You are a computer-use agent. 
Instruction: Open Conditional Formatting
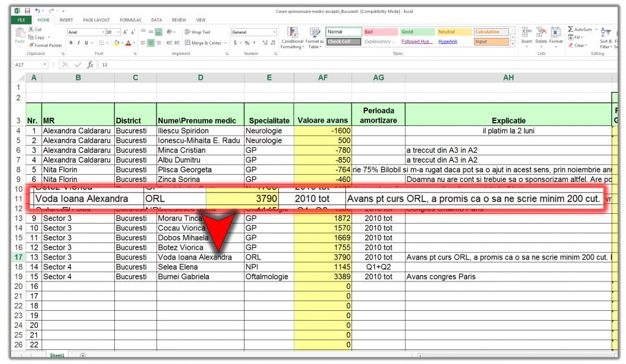(x=292, y=38)
